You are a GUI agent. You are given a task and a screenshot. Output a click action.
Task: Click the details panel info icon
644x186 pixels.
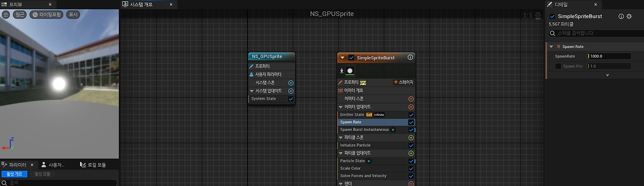pyautogui.click(x=621, y=16)
